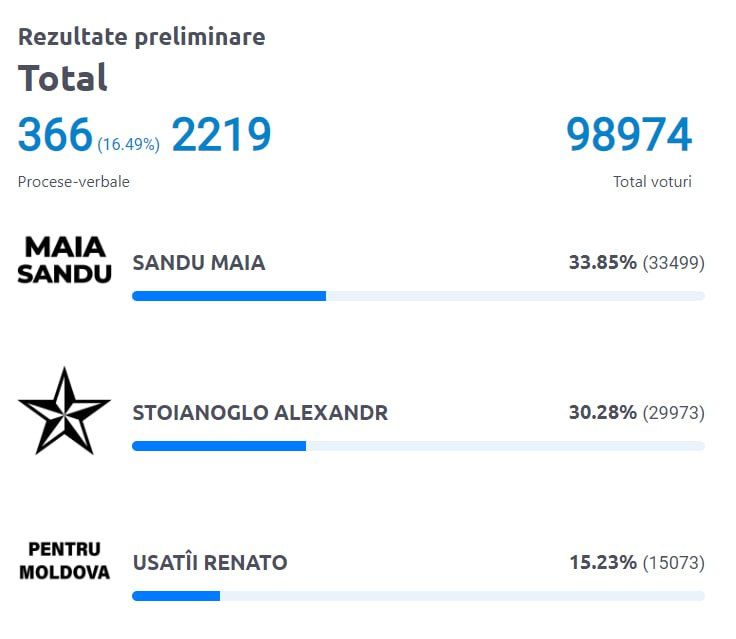Click the Procese-verbale label
The height and width of the screenshot is (639, 736).
point(74,182)
